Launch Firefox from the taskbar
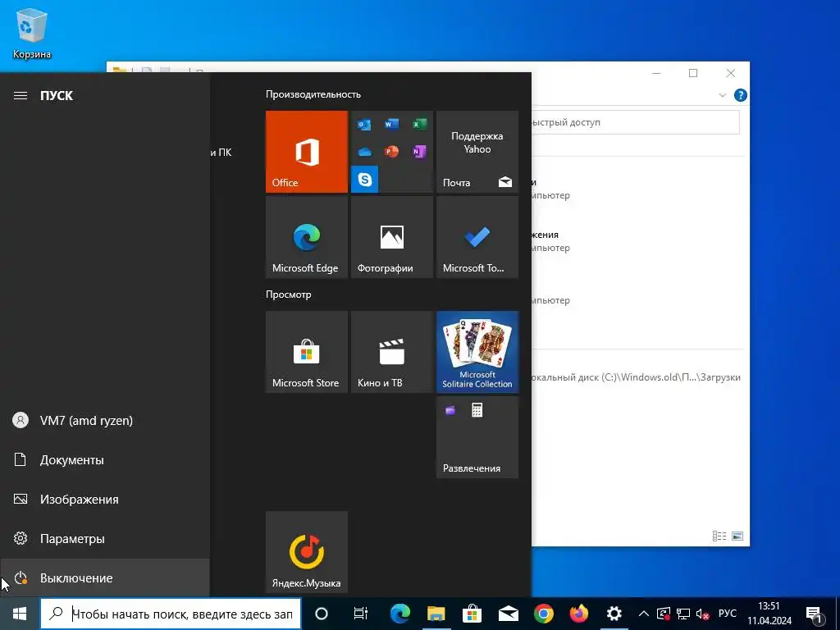This screenshot has width=840, height=630. coord(579,614)
